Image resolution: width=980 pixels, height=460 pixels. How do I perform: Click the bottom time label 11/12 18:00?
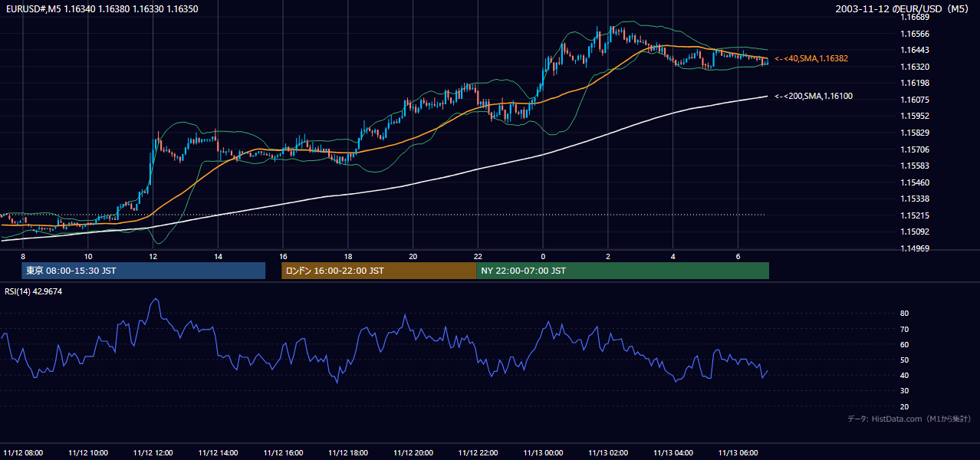pos(348,452)
